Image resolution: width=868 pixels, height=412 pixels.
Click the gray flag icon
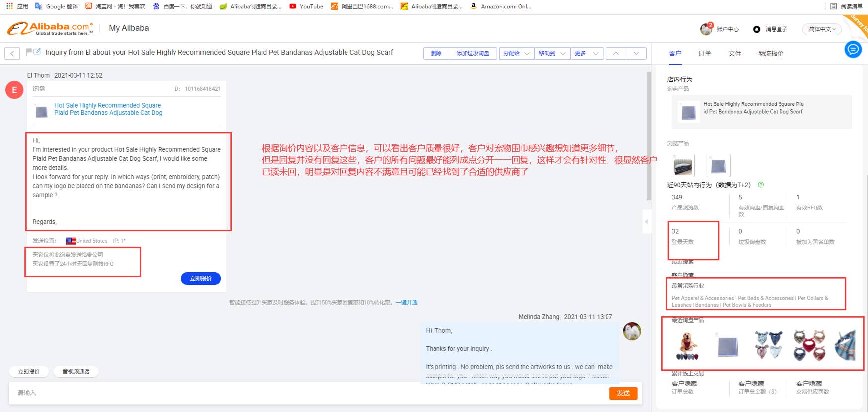[29, 51]
